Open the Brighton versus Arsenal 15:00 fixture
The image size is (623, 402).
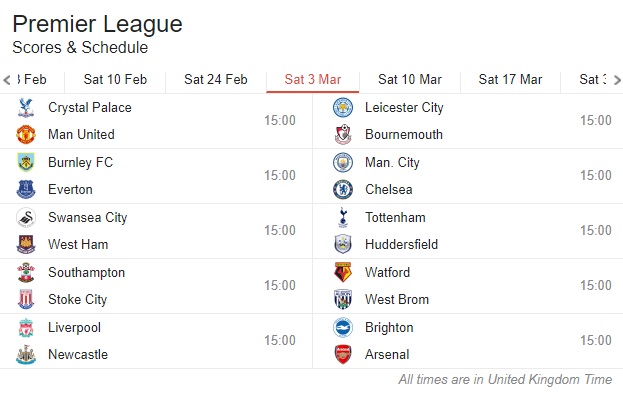[x=468, y=341]
